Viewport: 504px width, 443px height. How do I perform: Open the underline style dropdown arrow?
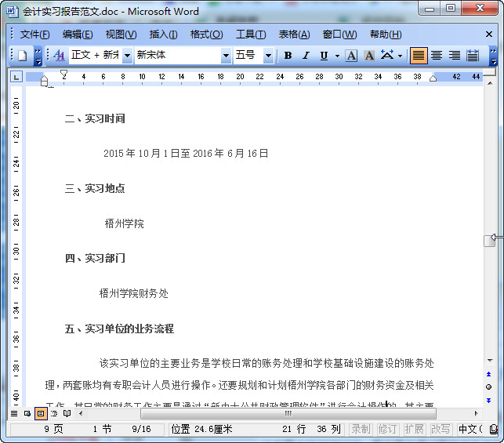tap(337, 56)
